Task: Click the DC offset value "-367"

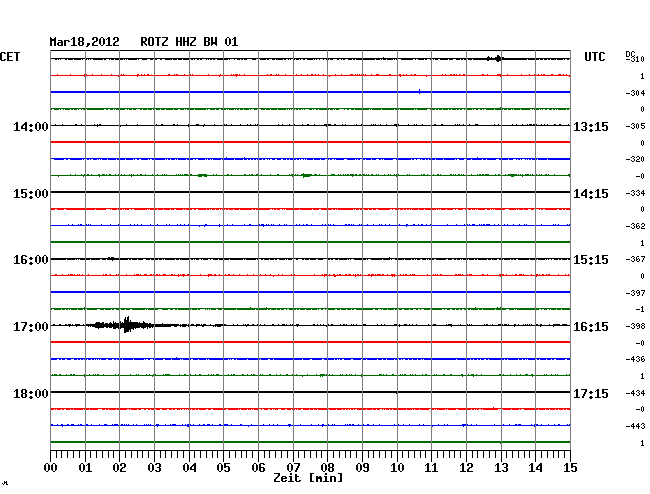Action: (635, 259)
